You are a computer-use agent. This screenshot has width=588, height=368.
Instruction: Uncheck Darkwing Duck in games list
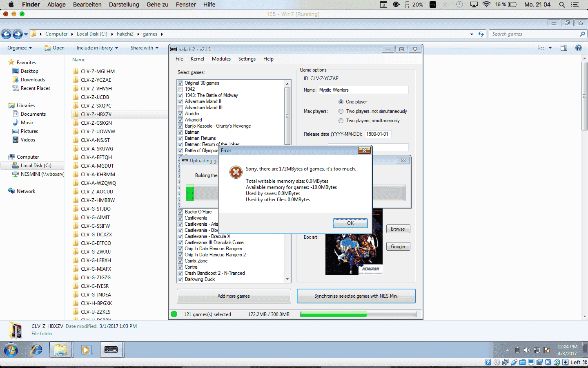[x=180, y=279]
